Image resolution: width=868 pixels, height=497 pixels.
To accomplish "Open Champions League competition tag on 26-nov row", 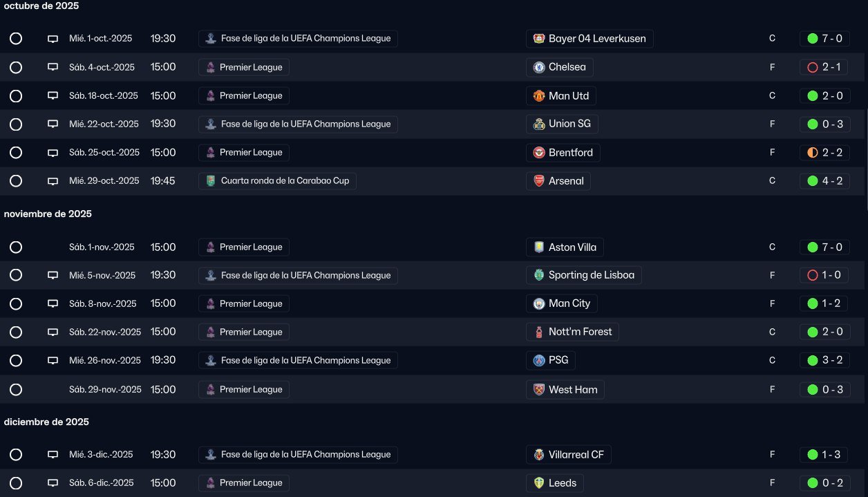I will (x=298, y=360).
